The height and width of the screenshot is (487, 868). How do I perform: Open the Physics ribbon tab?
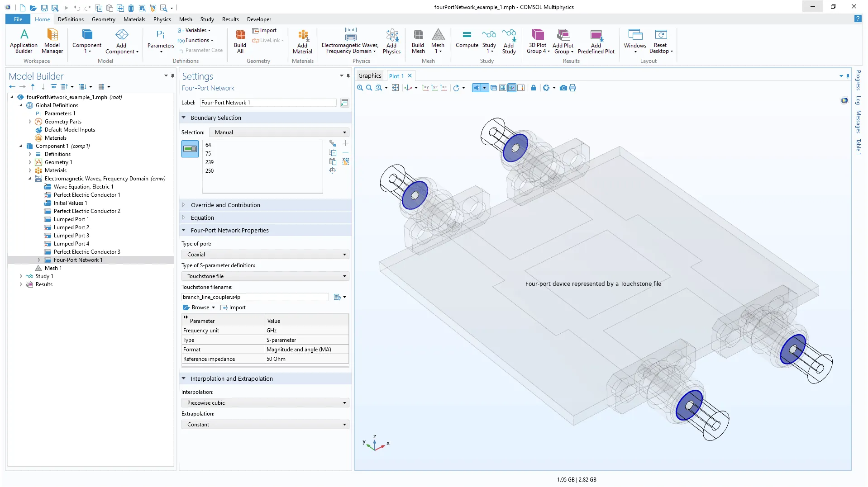coord(162,19)
